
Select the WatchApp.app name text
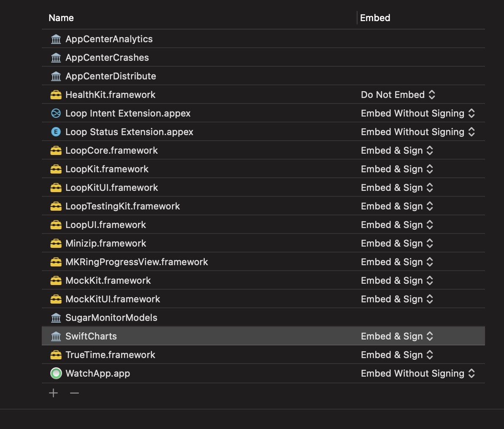point(98,374)
